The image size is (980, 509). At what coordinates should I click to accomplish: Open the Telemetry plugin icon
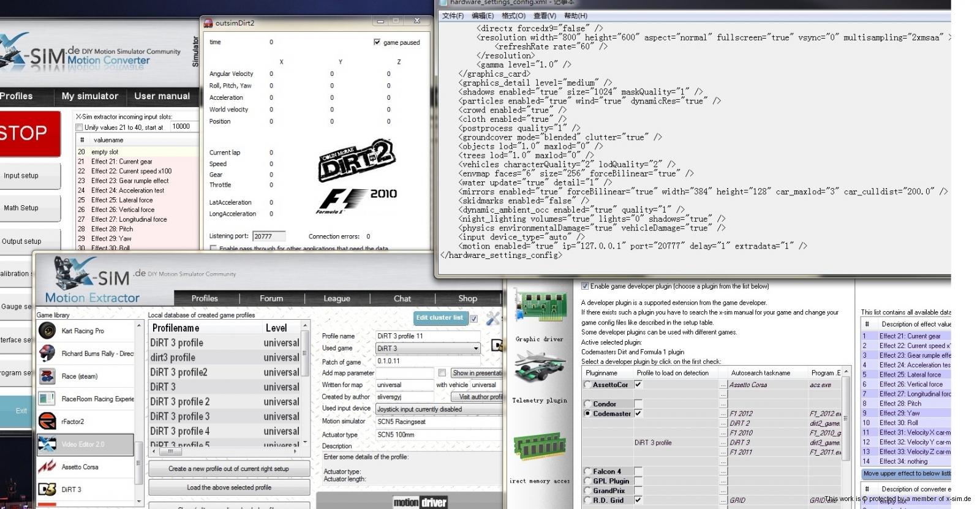click(x=540, y=369)
